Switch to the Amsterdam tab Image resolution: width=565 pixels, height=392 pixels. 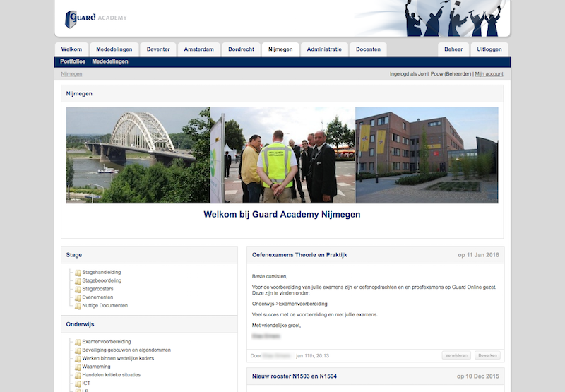coord(198,49)
